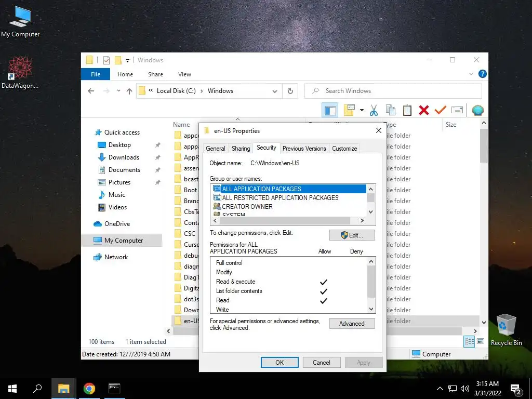Close the en-US Properties dialog

point(379,130)
